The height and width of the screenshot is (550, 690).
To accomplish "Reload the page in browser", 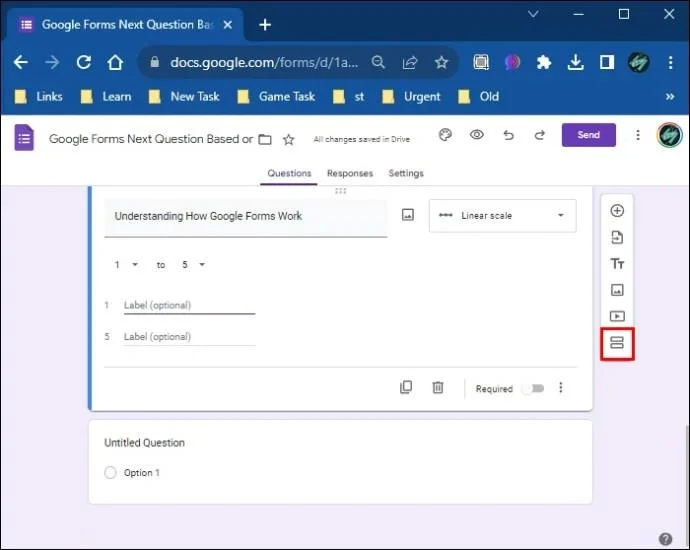I will (x=84, y=62).
